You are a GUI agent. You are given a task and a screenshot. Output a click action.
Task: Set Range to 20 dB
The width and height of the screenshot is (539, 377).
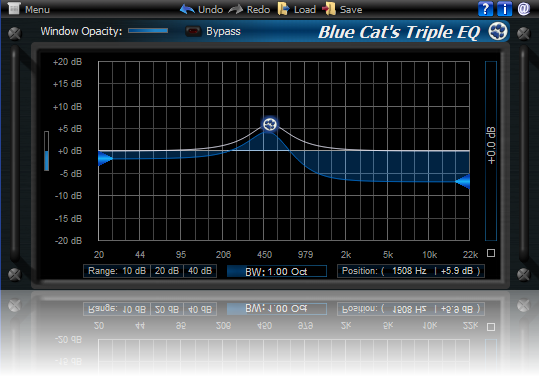167,271
